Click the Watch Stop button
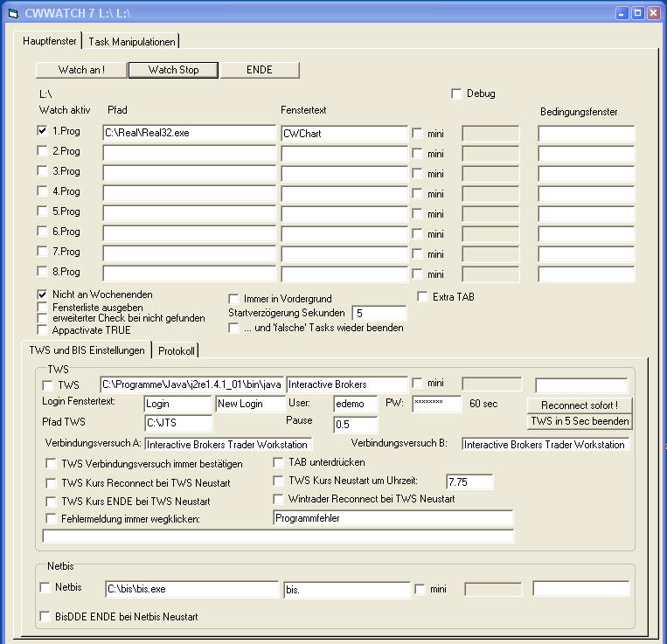The height and width of the screenshot is (644, 667). point(173,70)
